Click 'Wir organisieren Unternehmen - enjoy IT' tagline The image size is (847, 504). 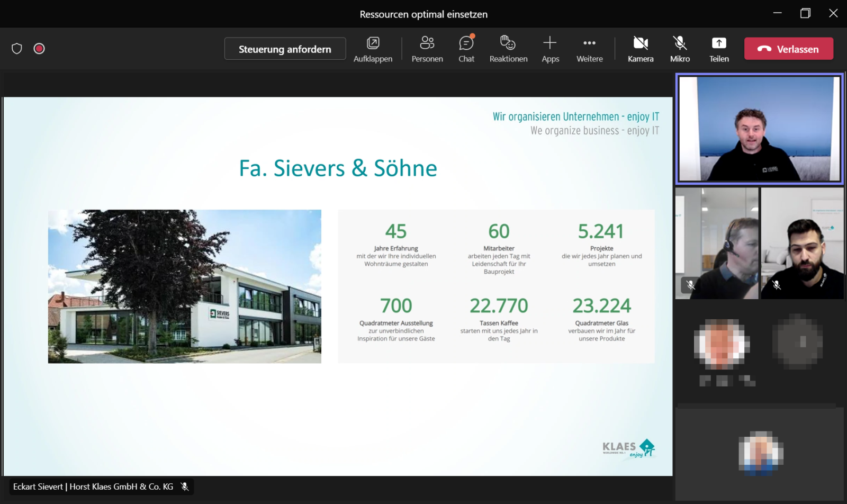[x=576, y=116]
